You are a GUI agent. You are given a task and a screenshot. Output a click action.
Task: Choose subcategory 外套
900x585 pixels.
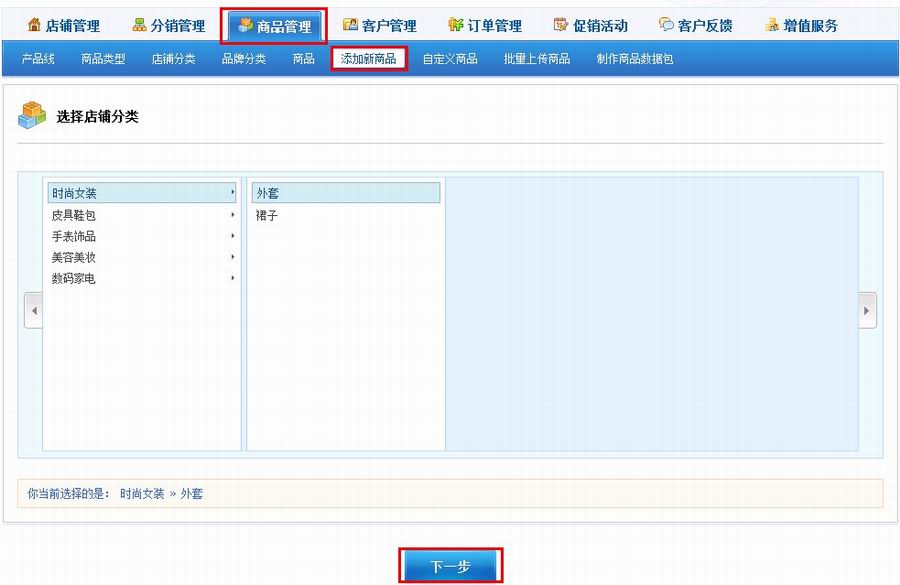pos(346,193)
